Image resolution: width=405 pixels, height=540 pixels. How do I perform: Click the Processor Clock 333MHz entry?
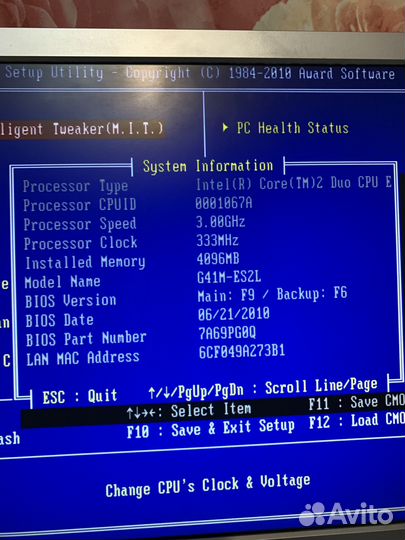217,240
